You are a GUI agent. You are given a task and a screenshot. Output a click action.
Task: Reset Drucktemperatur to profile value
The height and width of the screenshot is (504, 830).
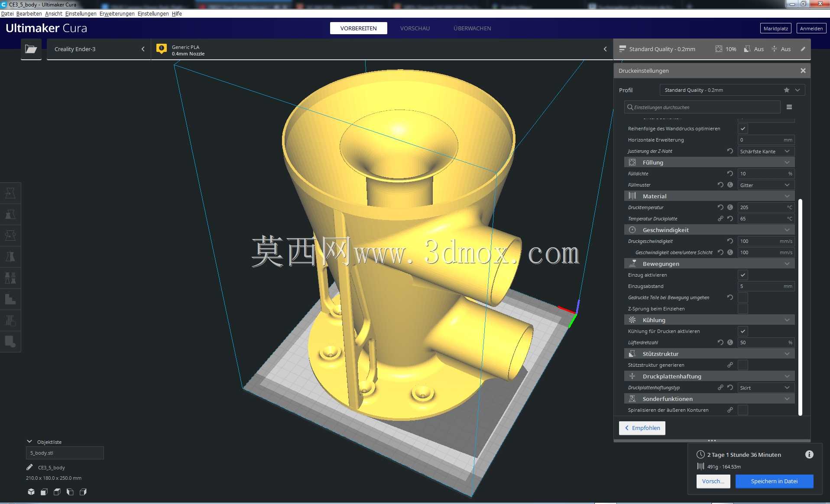(720, 207)
